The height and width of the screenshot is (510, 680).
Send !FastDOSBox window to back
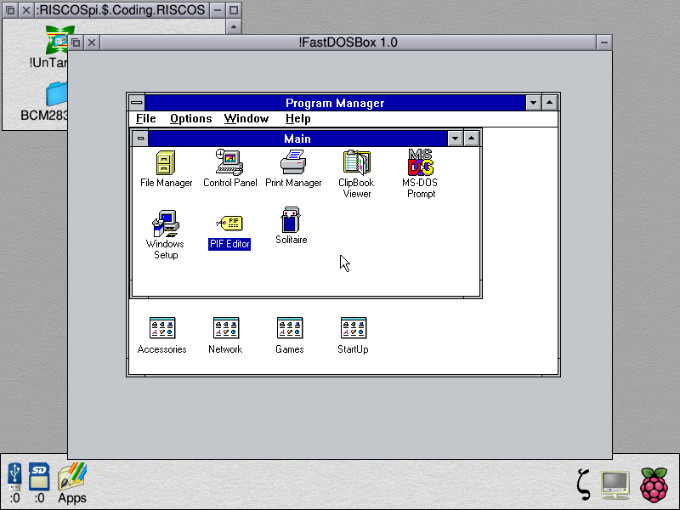pos(76,42)
